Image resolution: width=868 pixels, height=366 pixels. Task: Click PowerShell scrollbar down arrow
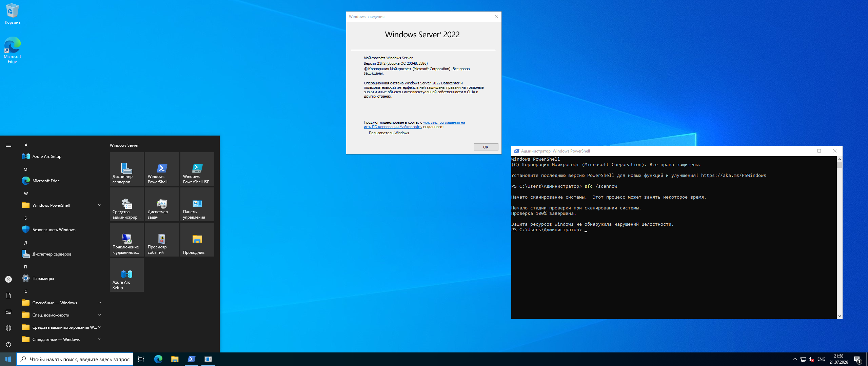click(840, 316)
